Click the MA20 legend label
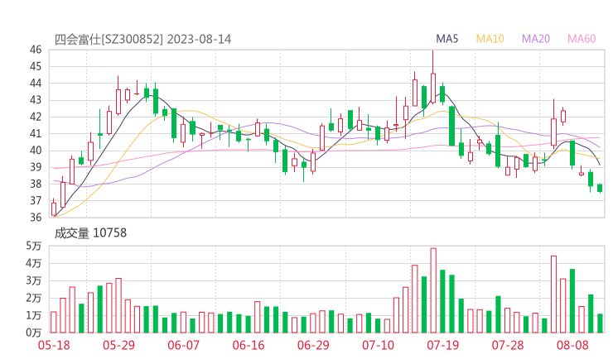This screenshot has height=364, width=613. click(536, 39)
